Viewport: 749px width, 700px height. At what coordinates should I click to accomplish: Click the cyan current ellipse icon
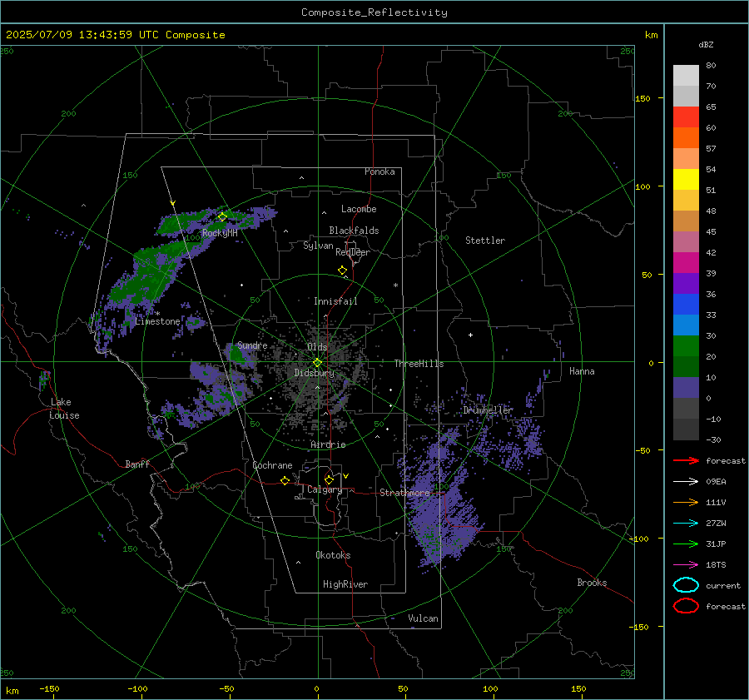click(x=686, y=585)
